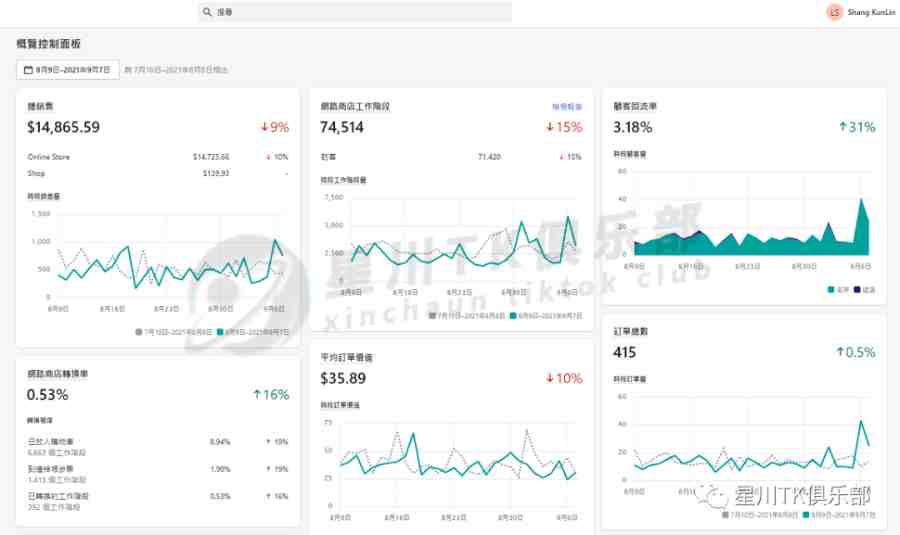This screenshot has height=535, width=900.
Task: Click the Shop sales row
Action: 158,173
